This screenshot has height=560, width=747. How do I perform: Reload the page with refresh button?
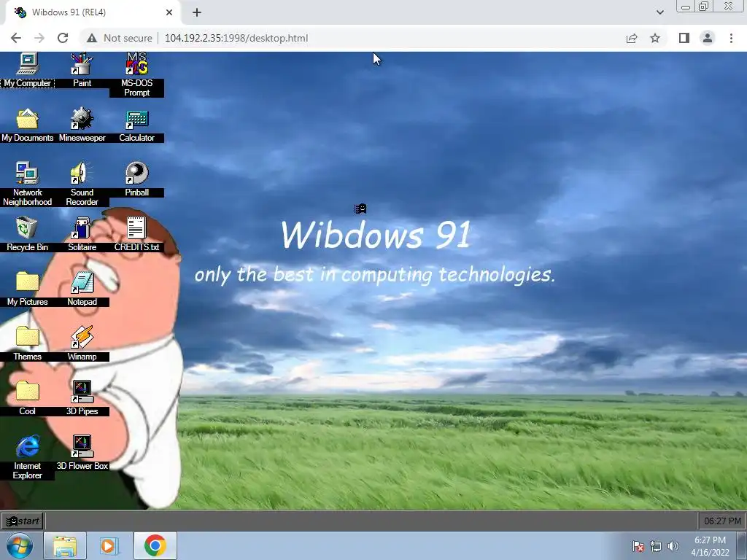pyautogui.click(x=63, y=38)
